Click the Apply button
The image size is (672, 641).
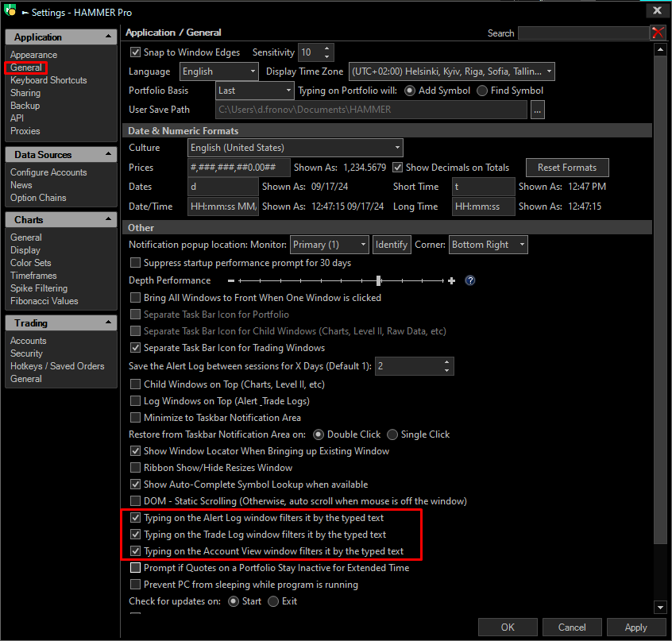tap(636, 627)
